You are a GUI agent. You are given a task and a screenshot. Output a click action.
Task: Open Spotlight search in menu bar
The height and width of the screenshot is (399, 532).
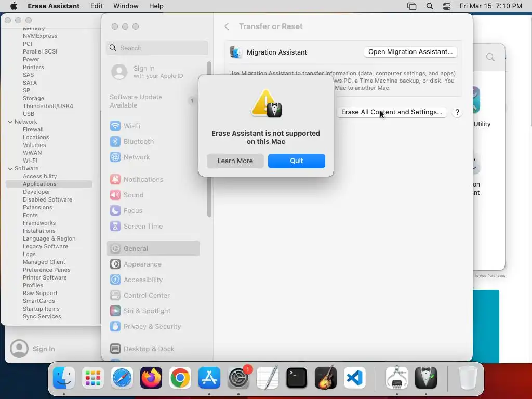coord(430,6)
